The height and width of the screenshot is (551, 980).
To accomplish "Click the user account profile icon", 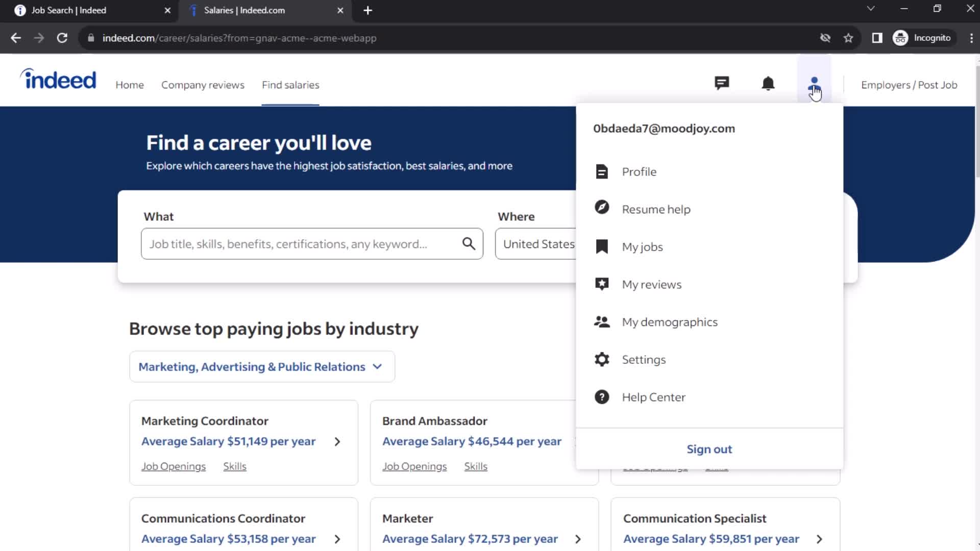I will pos(815,84).
